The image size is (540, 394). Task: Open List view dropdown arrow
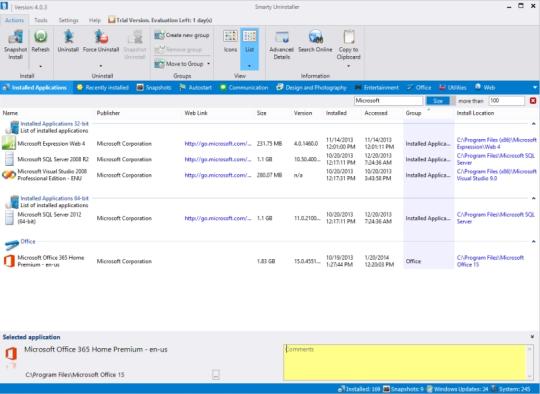click(249, 65)
